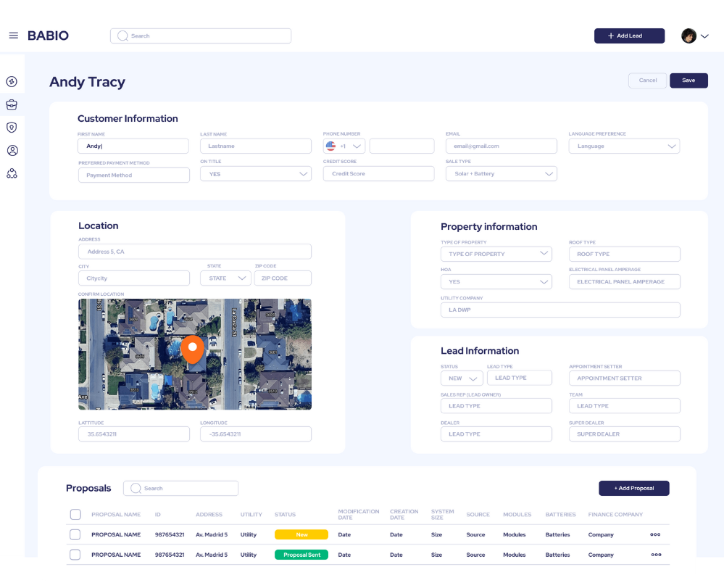
Task: Open the hamburger menu beside the BABIO logo
Action: tap(13, 36)
